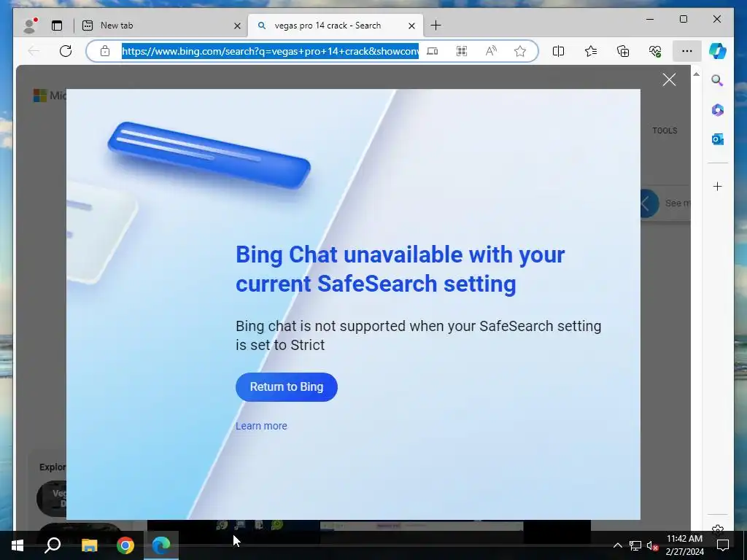The height and width of the screenshot is (560, 747).
Task: Open Collections panel
Action: pyautogui.click(x=623, y=51)
